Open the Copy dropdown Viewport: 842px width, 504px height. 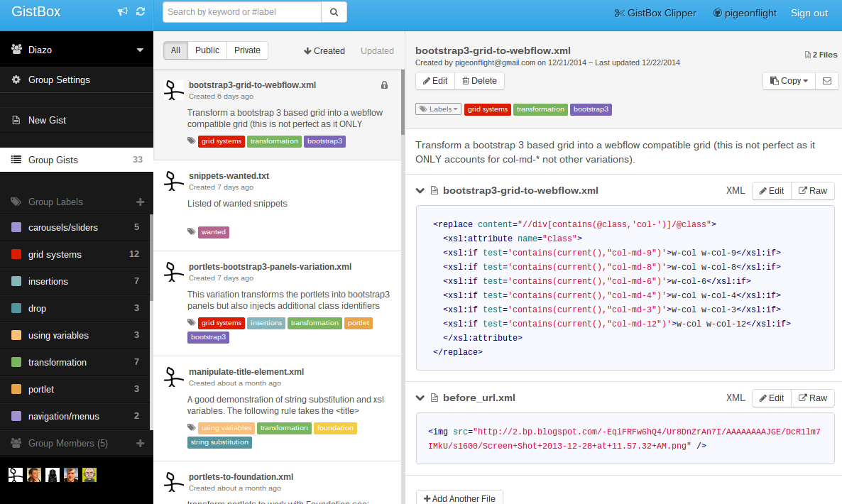pos(789,81)
